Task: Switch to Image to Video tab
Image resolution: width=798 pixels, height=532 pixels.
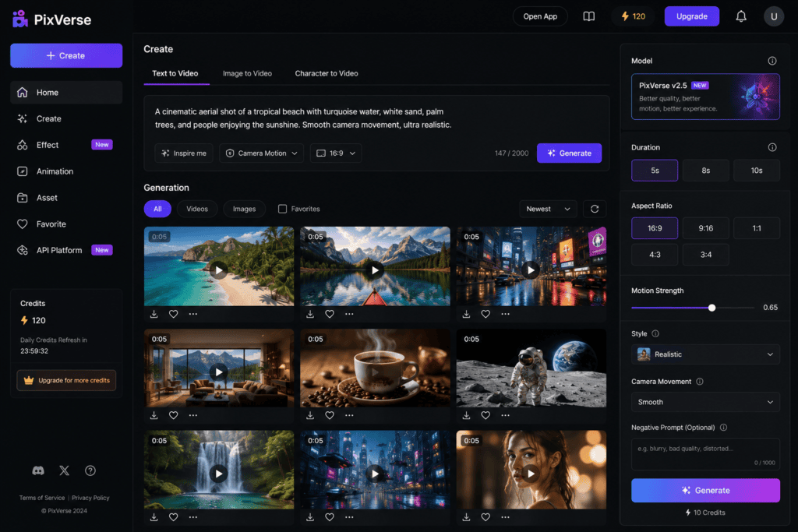Action: click(x=247, y=73)
